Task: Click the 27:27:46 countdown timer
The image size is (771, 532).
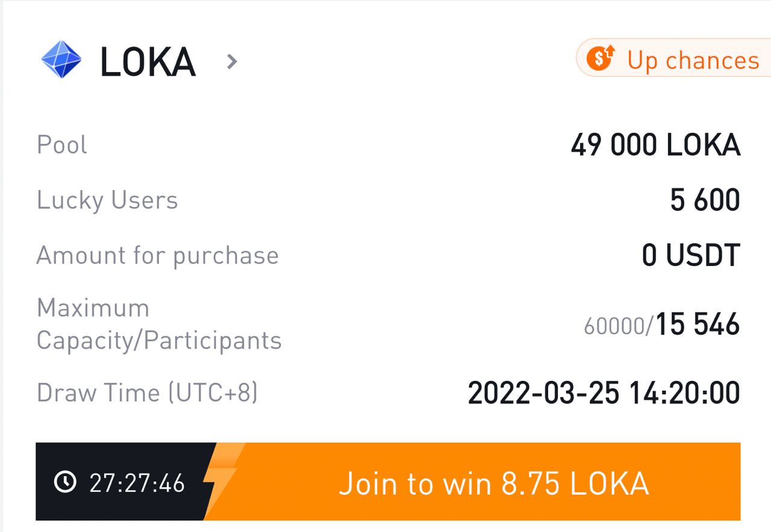Action: tap(137, 483)
